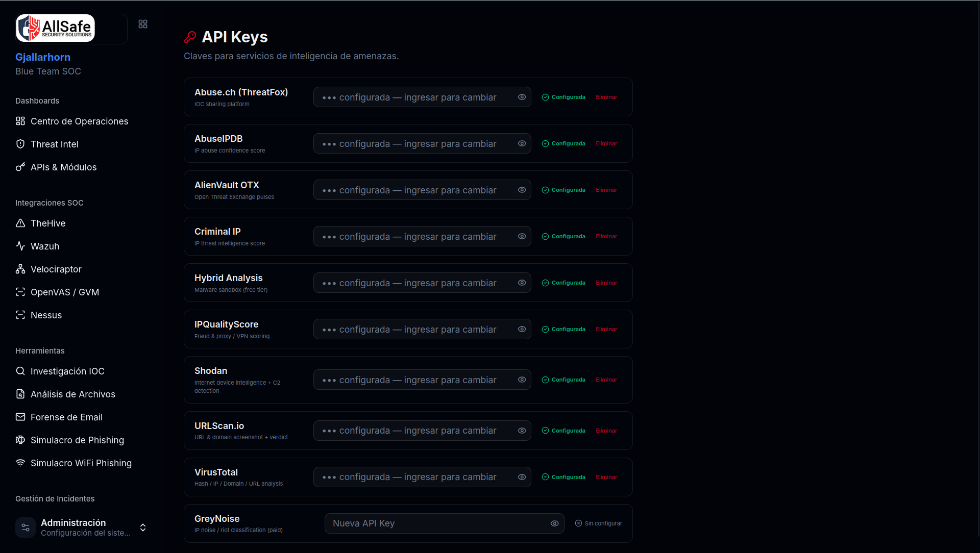The width and height of the screenshot is (980, 553).
Task: Click Eliminar for IPQualityScore
Action: 606,329
